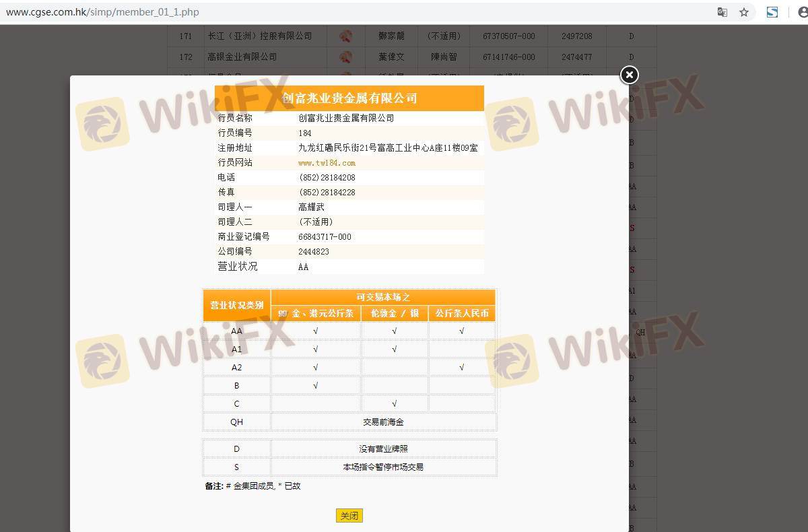Click the QH row label in status table

click(237, 422)
